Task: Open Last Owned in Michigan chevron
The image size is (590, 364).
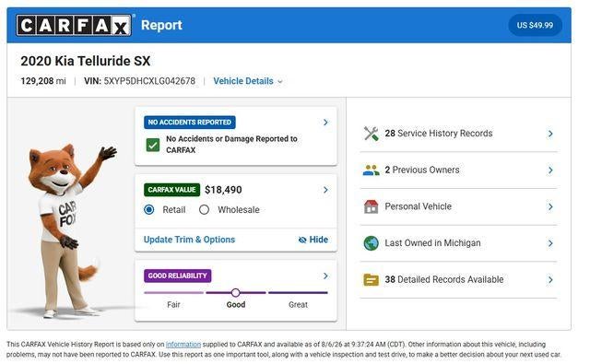Action: point(550,243)
